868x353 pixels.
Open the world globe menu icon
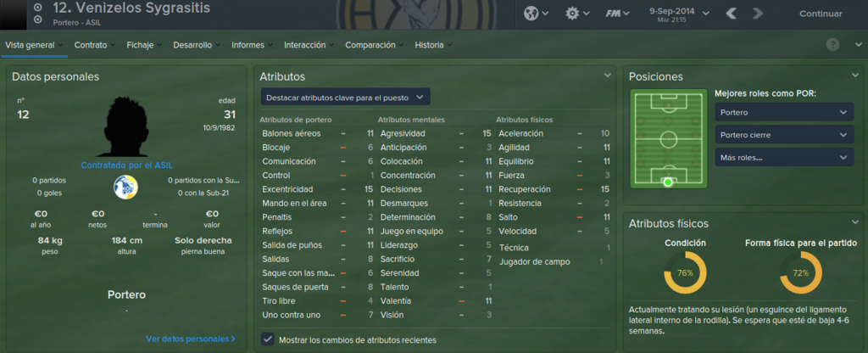[536, 14]
